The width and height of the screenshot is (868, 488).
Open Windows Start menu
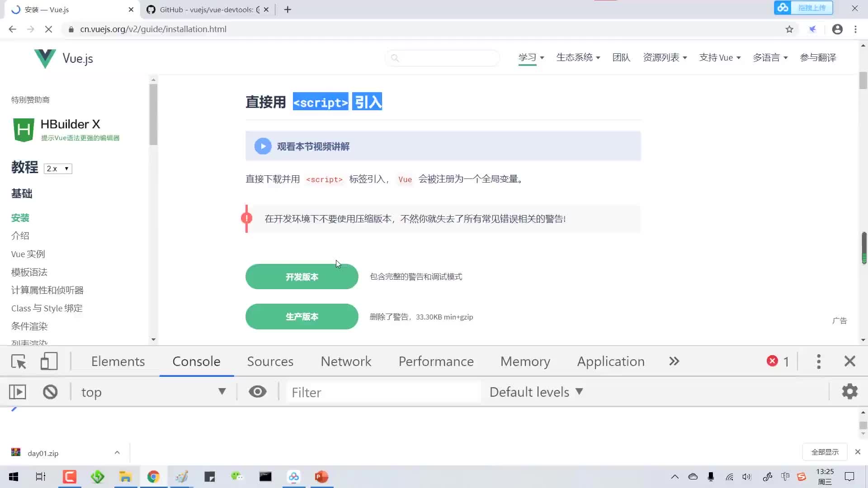click(x=14, y=477)
